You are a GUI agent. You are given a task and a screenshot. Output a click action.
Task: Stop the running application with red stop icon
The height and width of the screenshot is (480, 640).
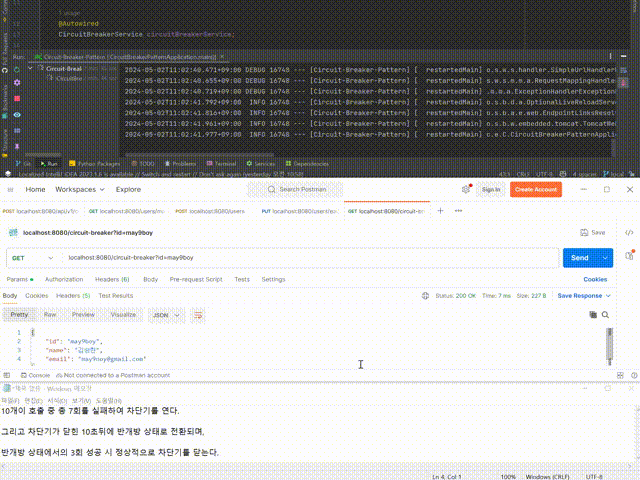17,98
